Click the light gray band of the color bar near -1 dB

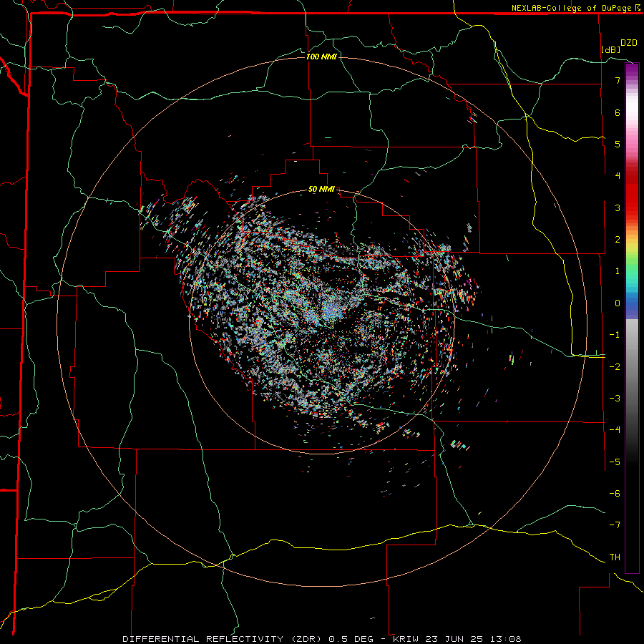tap(632, 335)
